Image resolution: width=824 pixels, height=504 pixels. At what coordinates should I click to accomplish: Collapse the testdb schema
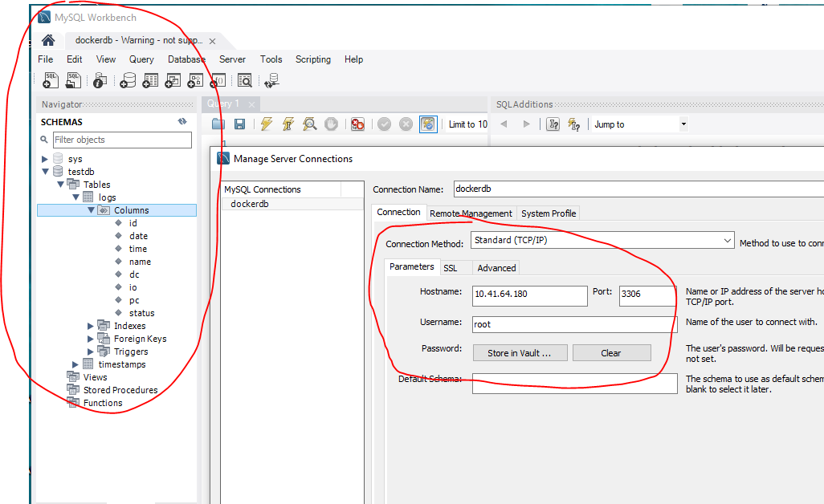click(x=45, y=172)
